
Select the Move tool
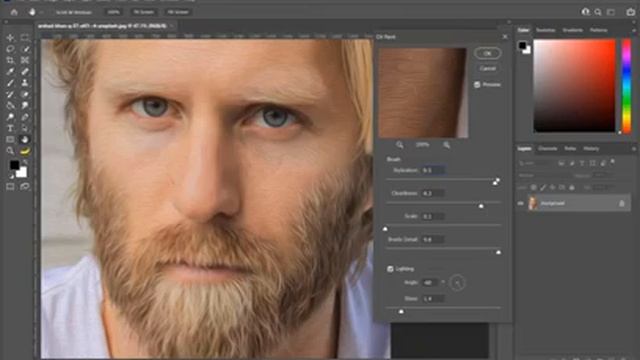click(10, 38)
